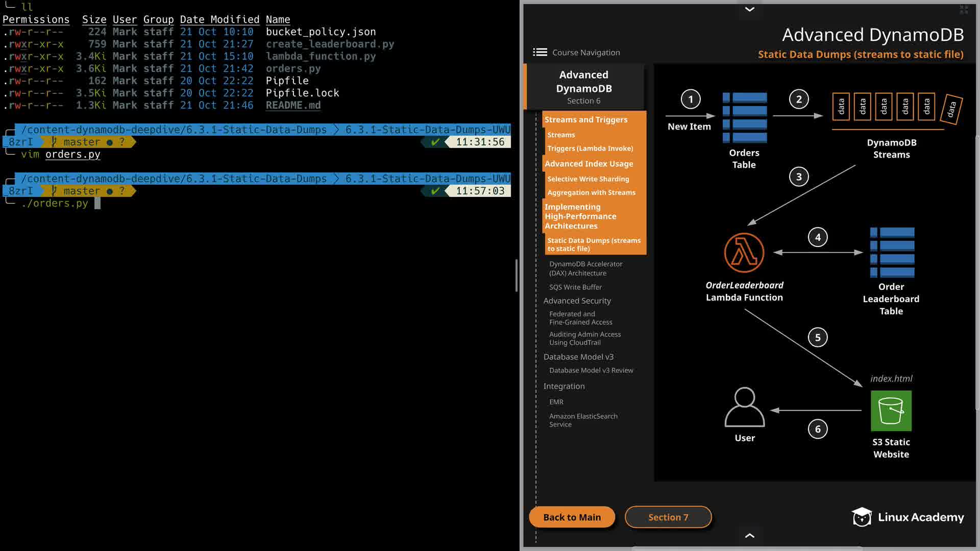This screenshot has height=551, width=980.
Task: Expand the bottom chevron up arrow
Action: coord(749,536)
